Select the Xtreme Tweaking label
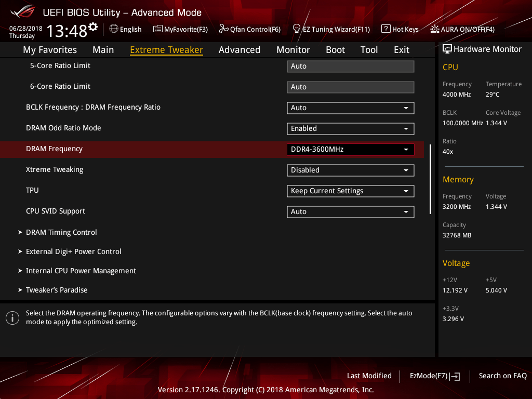Viewport: 532px width, 399px height. [55, 170]
